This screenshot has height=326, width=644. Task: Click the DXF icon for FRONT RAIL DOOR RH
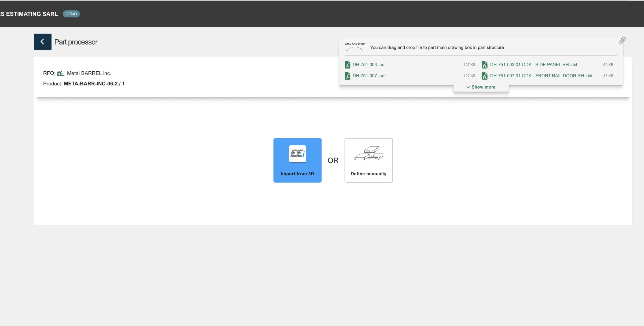click(484, 76)
